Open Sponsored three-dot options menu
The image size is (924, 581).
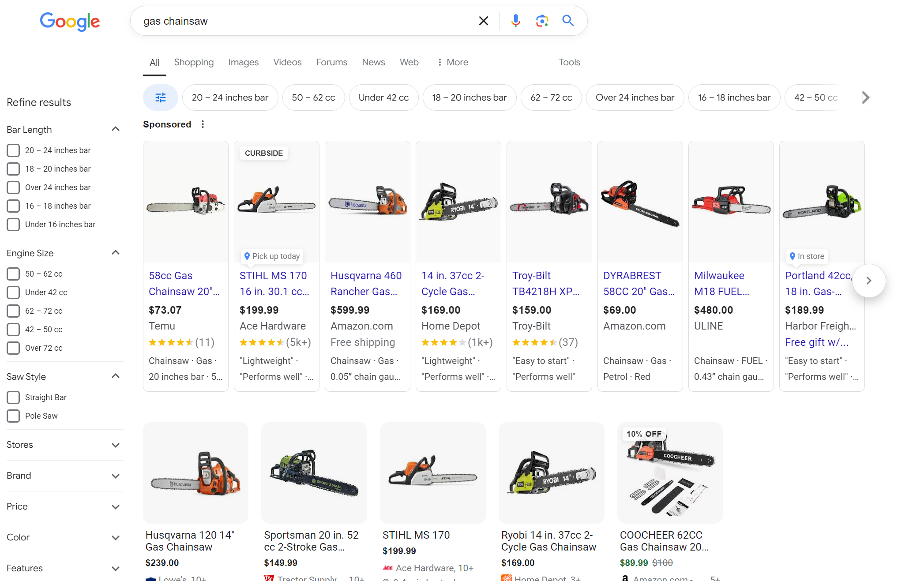[x=203, y=124]
